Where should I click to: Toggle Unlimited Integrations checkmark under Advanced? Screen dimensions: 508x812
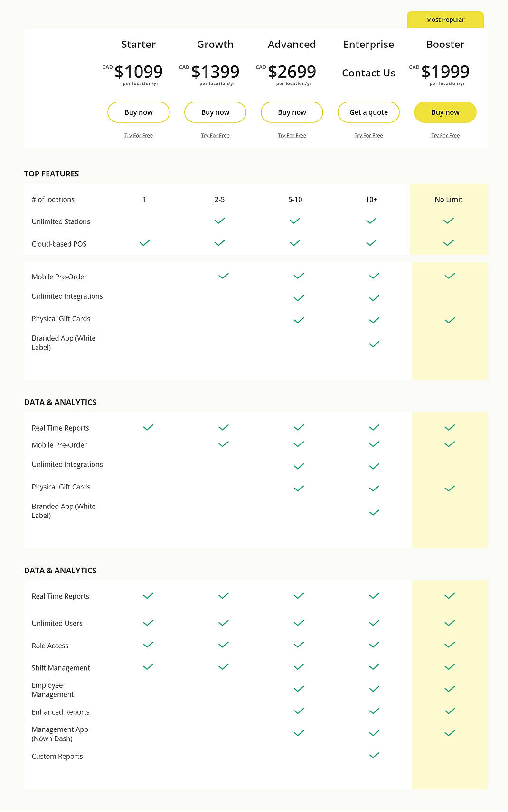coord(298,298)
